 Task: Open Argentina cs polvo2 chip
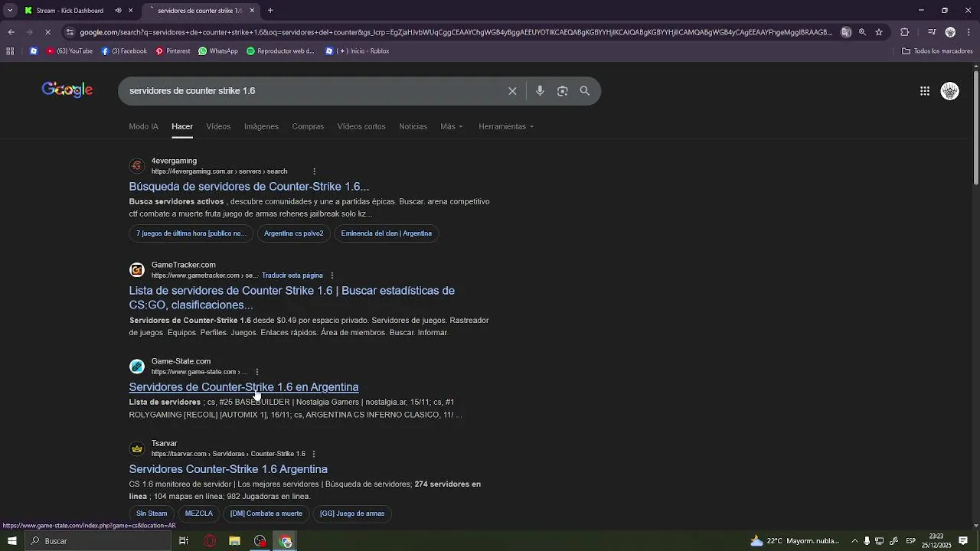[293, 233]
